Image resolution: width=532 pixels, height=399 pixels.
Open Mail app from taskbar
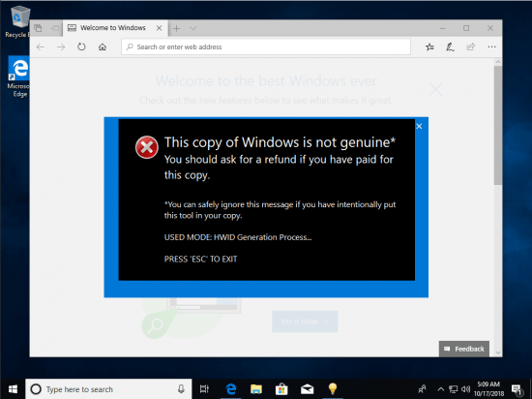point(307,389)
